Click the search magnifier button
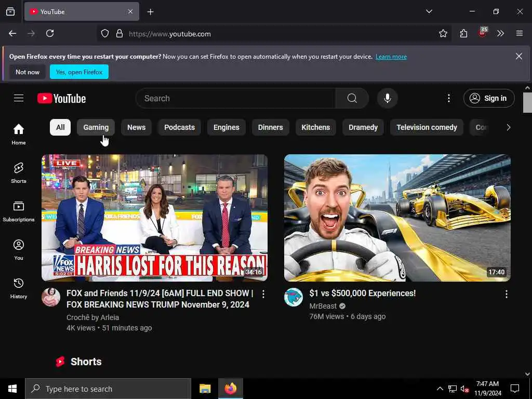The image size is (532, 399). pyautogui.click(x=352, y=98)
